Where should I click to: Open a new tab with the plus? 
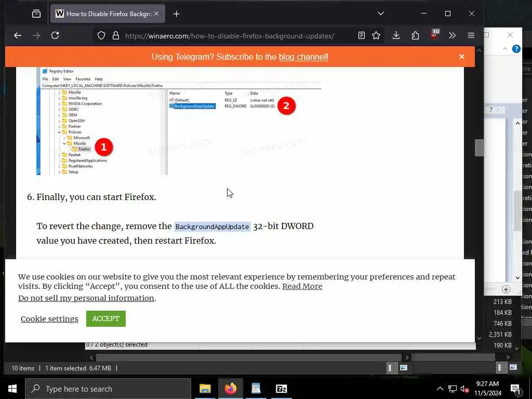click(177, 14)
